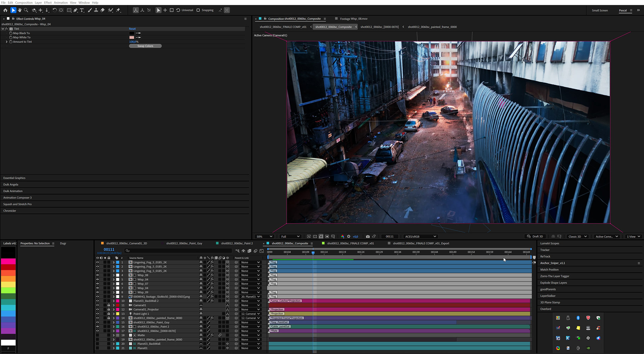Click the Swap Colors button
The width and height of the screenshot is (644, 354).
[145, 46]
